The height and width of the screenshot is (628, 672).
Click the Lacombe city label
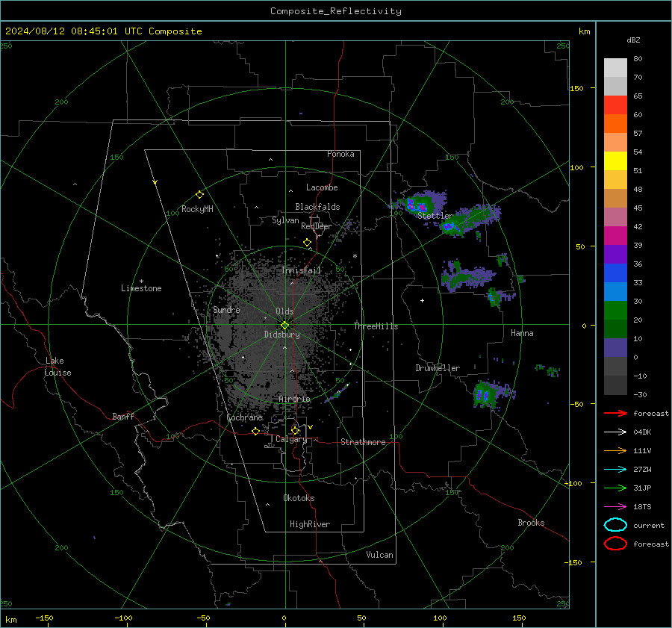pos(322,187)
